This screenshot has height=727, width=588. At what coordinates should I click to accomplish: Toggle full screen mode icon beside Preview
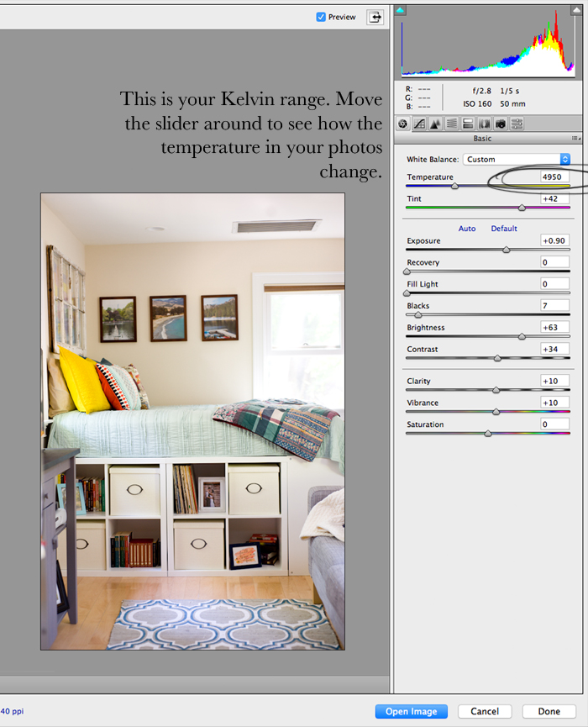tap(375, 17)
